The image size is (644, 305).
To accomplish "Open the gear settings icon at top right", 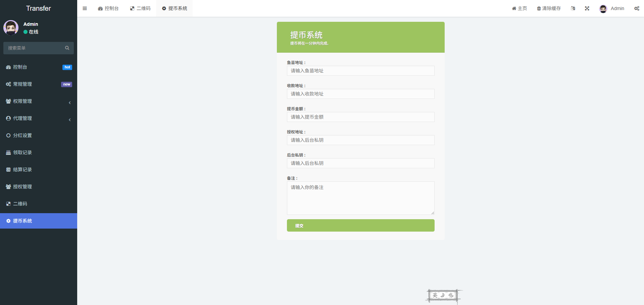I will click(x=637, y=8).
